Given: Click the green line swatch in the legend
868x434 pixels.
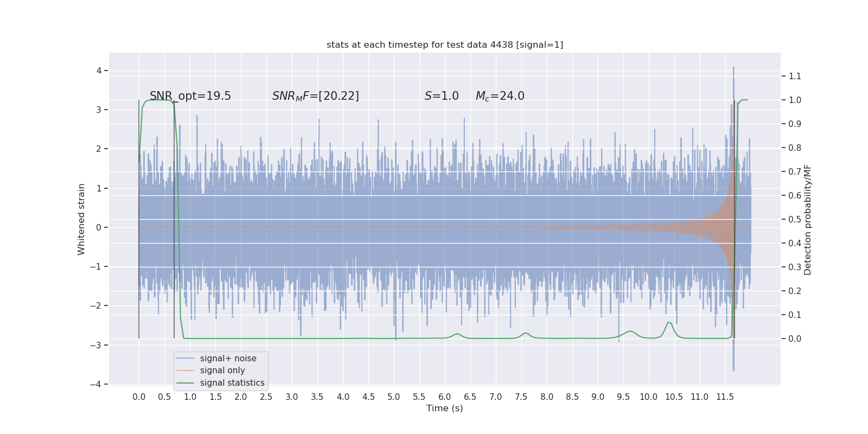Looking at the screenshot, I should point(186,382).
